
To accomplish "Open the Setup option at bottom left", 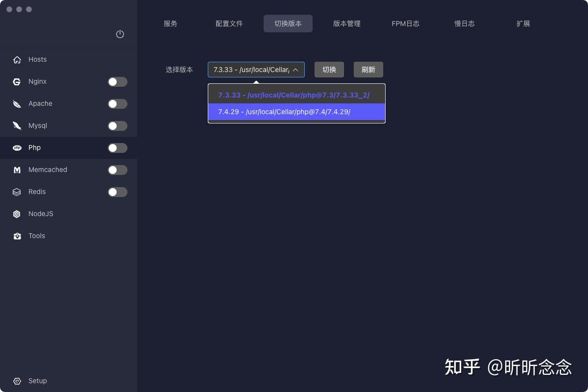I will [37, 381].
